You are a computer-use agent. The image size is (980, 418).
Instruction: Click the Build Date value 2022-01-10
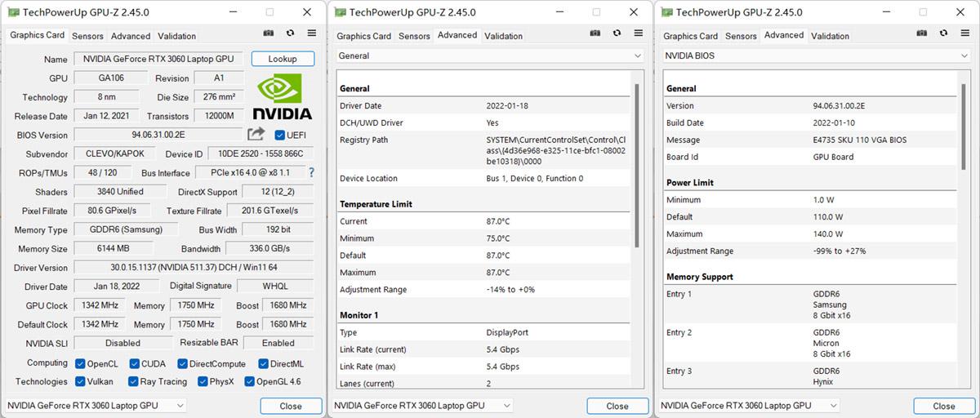(x=834, y=122)
